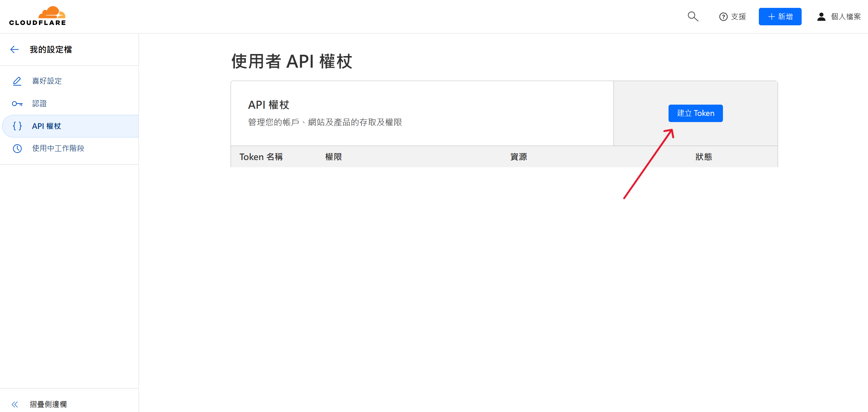The height and width of the screenshot is (412, 868).
Task: Open the 支援 help menu
Action: (733, 17)
